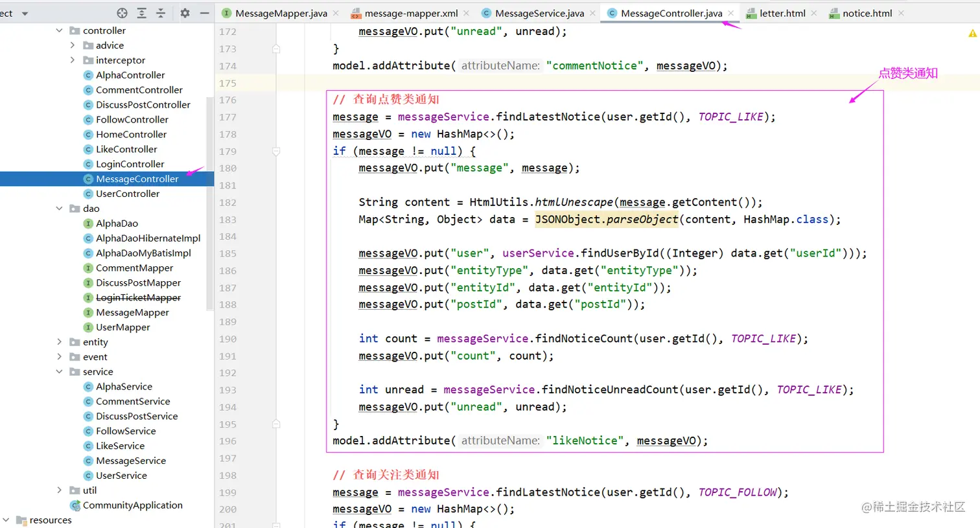Expand the entity folder

tap(59, 342)
